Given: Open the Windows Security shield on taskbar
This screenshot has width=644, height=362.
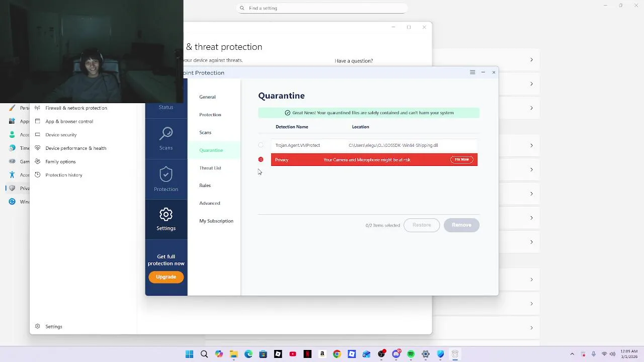Looking at the screenshot, I should click(441, 354).
